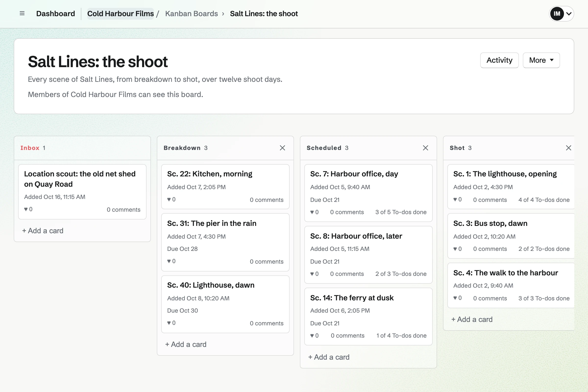Select the Breakdown column heading

[x=182, y=148]
